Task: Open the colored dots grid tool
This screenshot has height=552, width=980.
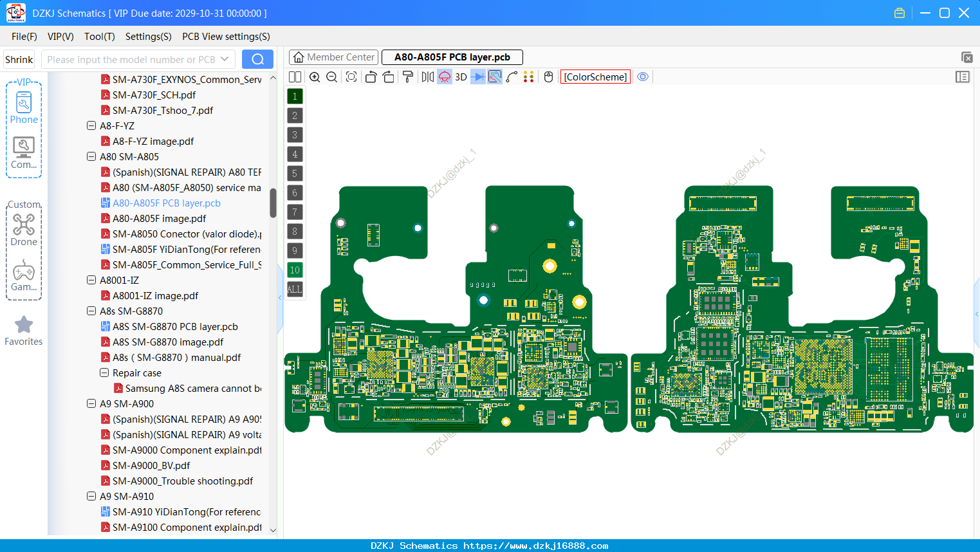Action: point(529,77)
